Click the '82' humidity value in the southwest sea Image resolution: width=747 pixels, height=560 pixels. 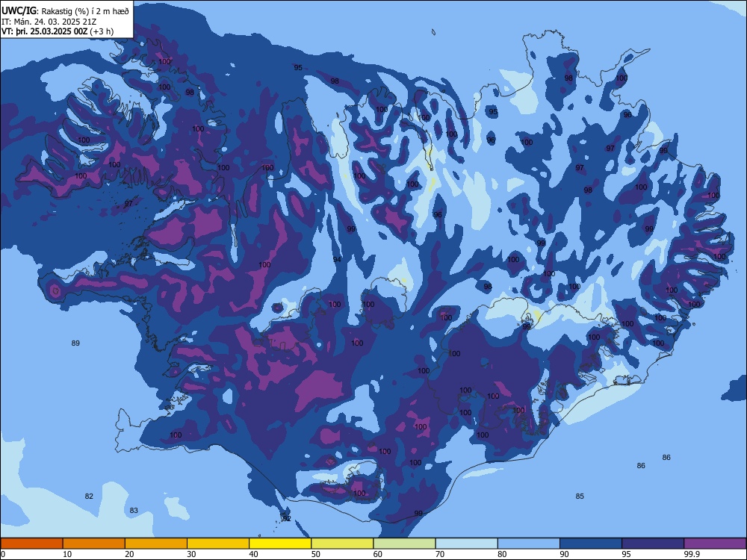coord(89,497)
